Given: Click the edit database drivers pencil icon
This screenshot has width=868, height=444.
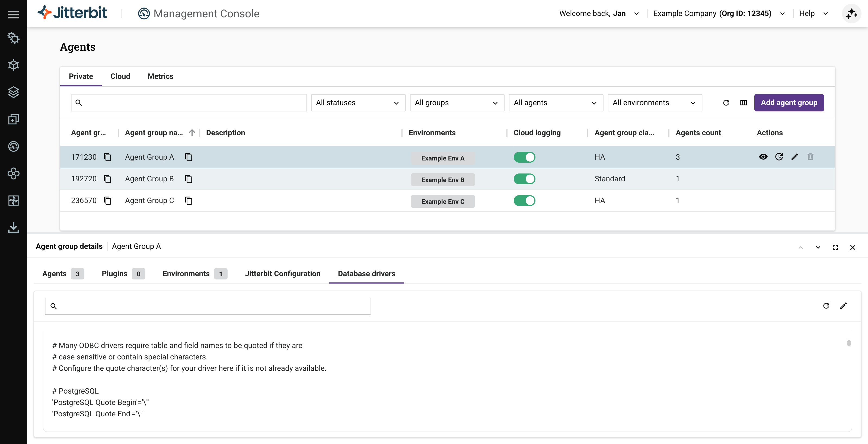Looking at the screenshot, I should (843, 306).
